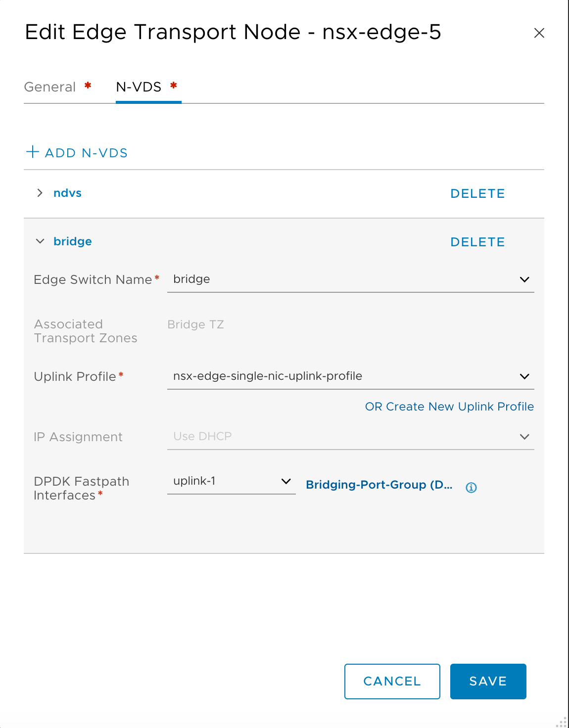
Task: Click the bridge switch header name
Action: point(73,241)
